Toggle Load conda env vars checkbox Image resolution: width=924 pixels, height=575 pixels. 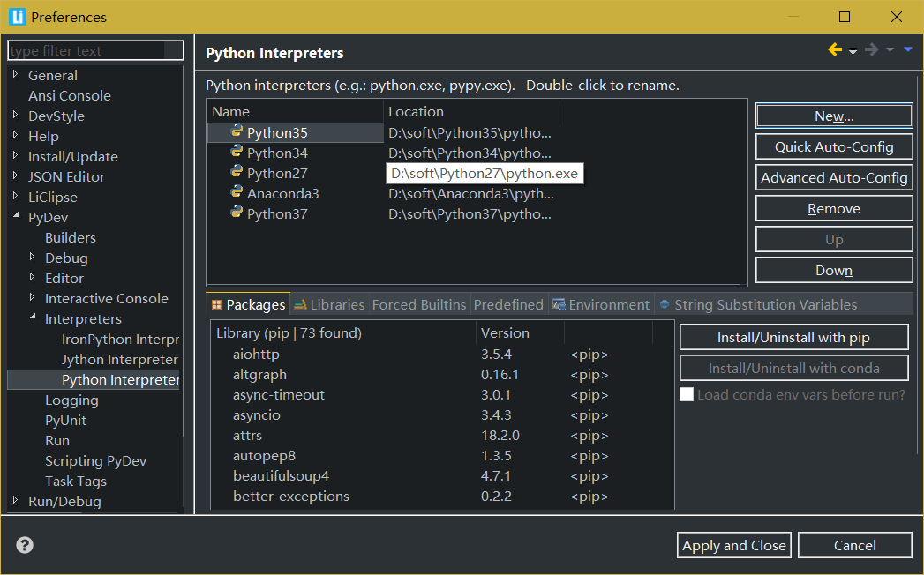(687, 395)
